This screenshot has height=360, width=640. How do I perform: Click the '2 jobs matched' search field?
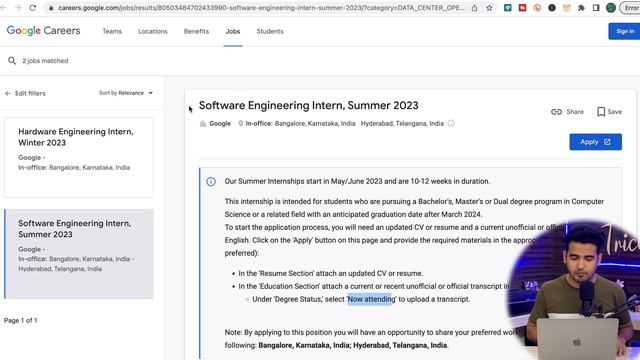coord(45,61)
